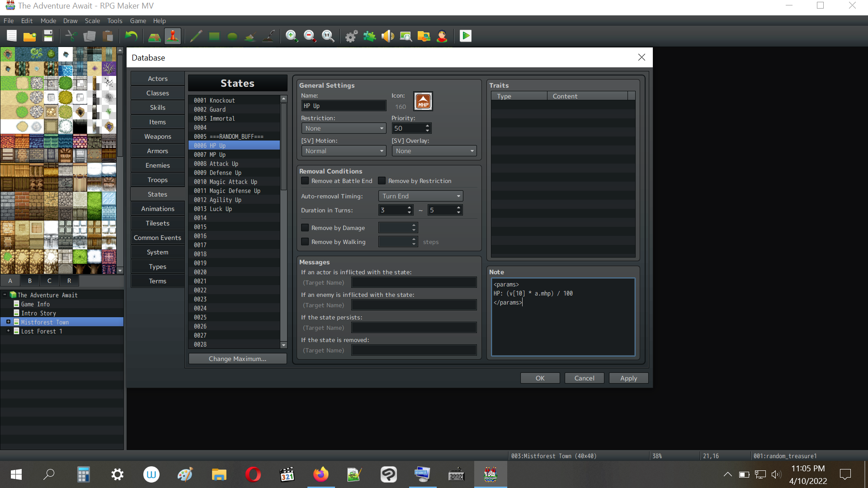Open the Auto-removal Timing dropdown
Viewport: 868px width, 488px height.
coord(420,196)
